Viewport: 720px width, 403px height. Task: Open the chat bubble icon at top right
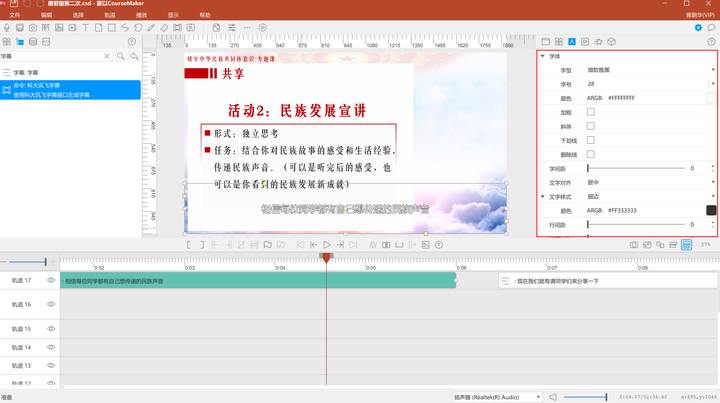point(711,28)
